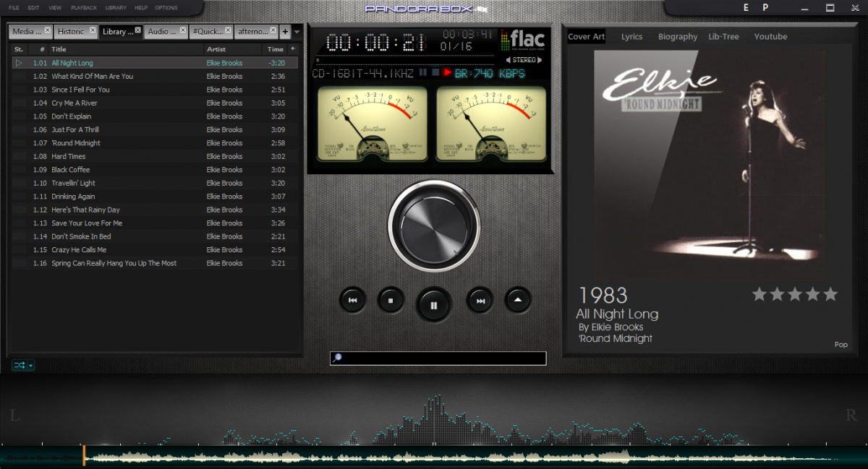The image size is (868, 469).
Task: Close the #Quick playlist tab
Action: 228,30
